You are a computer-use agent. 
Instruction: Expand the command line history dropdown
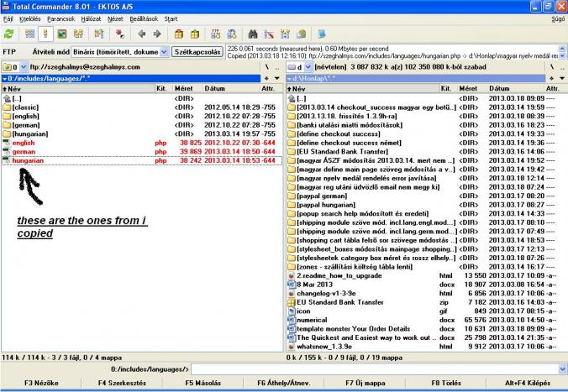(x=563, y=369)
